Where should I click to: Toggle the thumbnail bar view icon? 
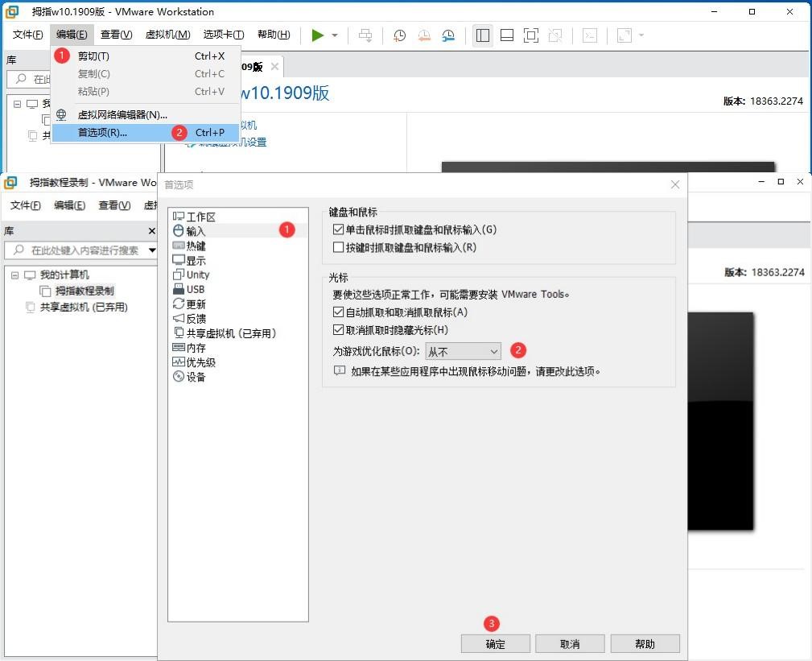tap(507, 35)
